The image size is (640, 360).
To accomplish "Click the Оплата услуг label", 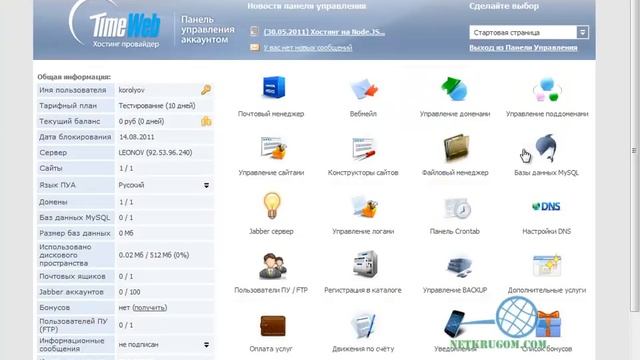I will click(x=271, y=349).
